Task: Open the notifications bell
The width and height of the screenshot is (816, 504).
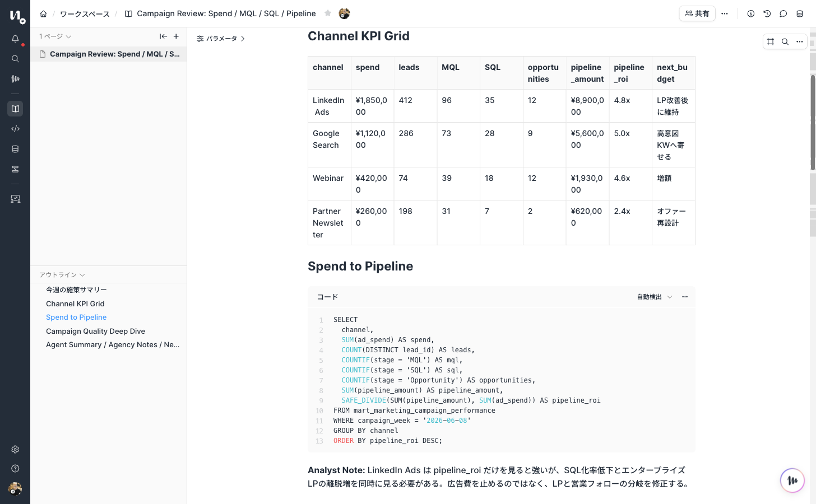Action: (15, 39)
